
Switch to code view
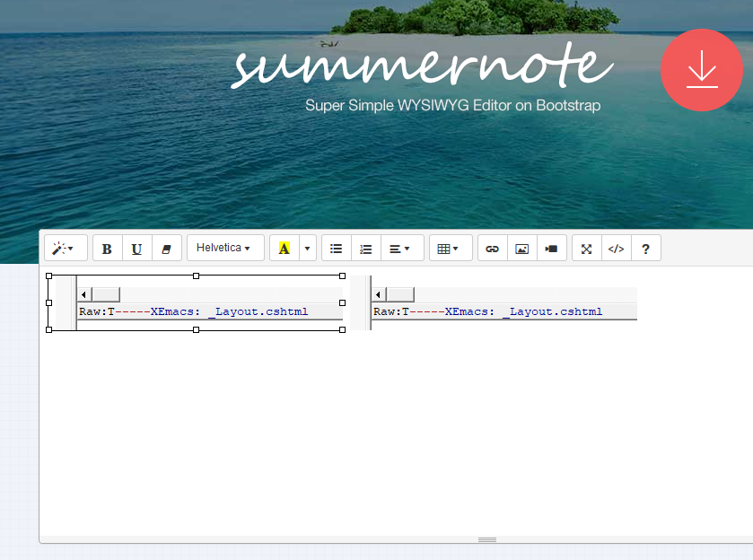pyautogui.click(x=616, y=248)
